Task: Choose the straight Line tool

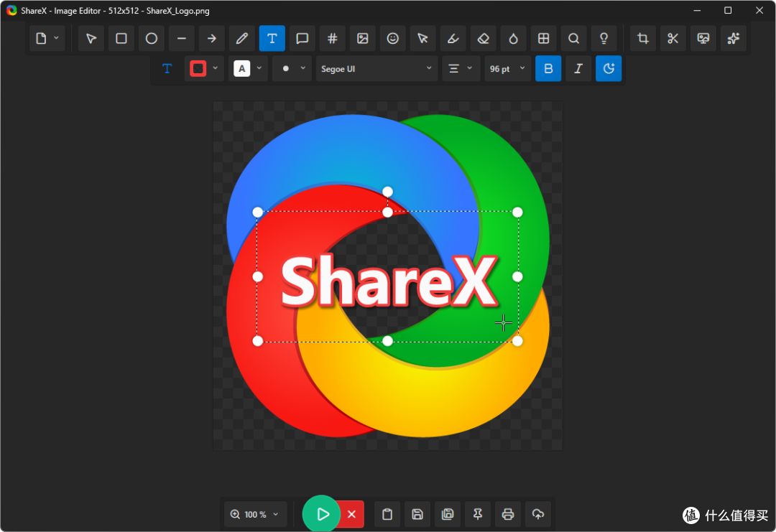Action: pyautogui.click(x=182, y=39)
